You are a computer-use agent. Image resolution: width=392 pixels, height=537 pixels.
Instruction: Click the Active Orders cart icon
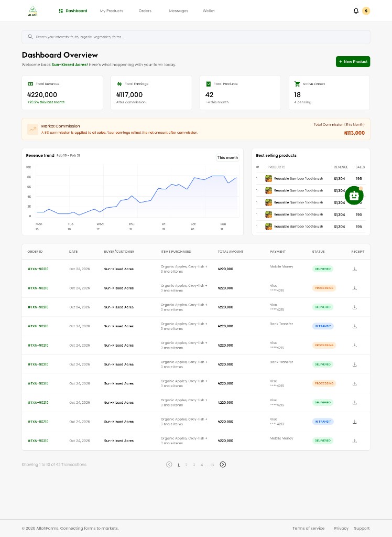pos(297,84)
